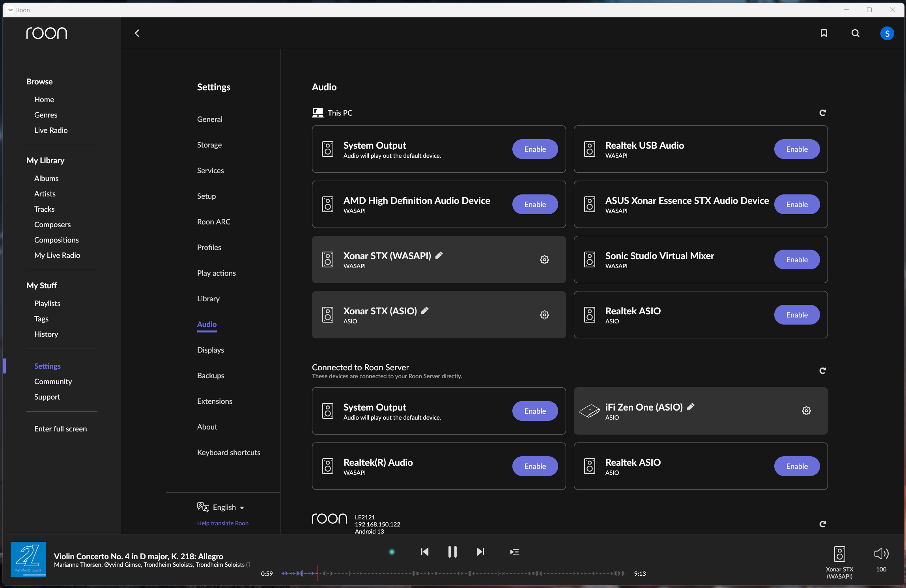
Task: Enable the Sonic Studio Virtual Mixer
Action: coord(796,259)
